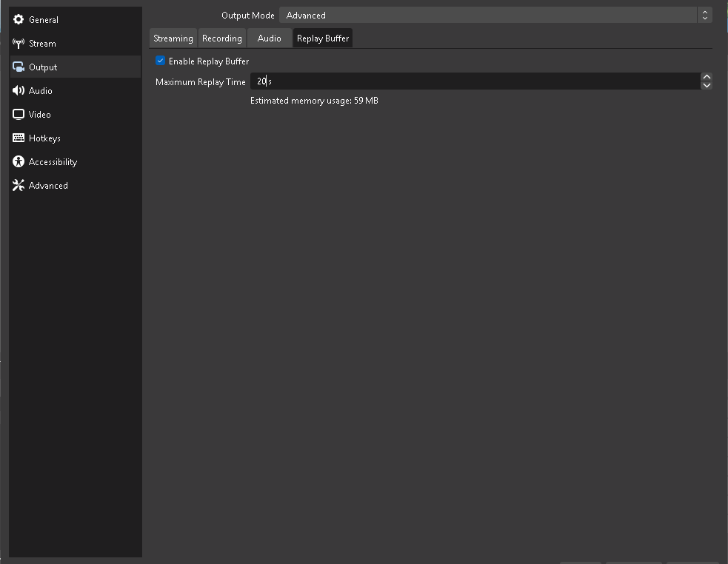The width and height of the screenshot is (728, 564).
Task: Click the Output Mode label
Action: [x=248, y=16]
